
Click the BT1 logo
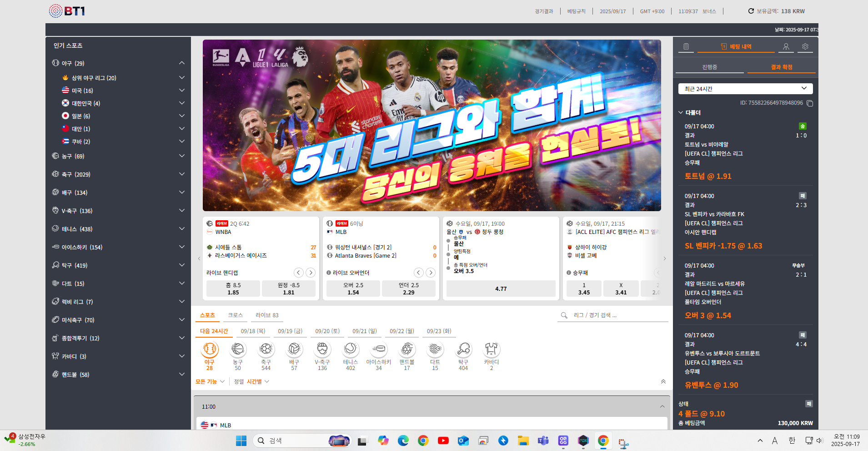(67, 11)
